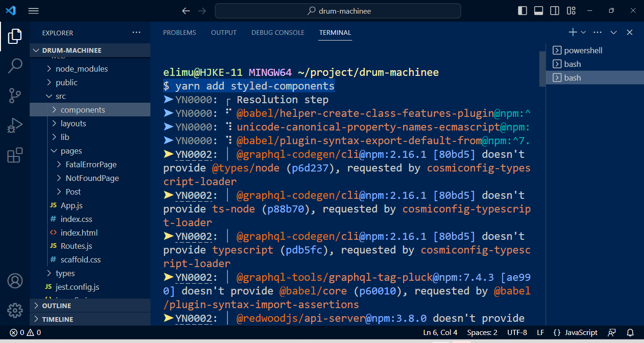Expand the node_modules folder
This screenshot has height=343, width=644.
tap(90, 69)
